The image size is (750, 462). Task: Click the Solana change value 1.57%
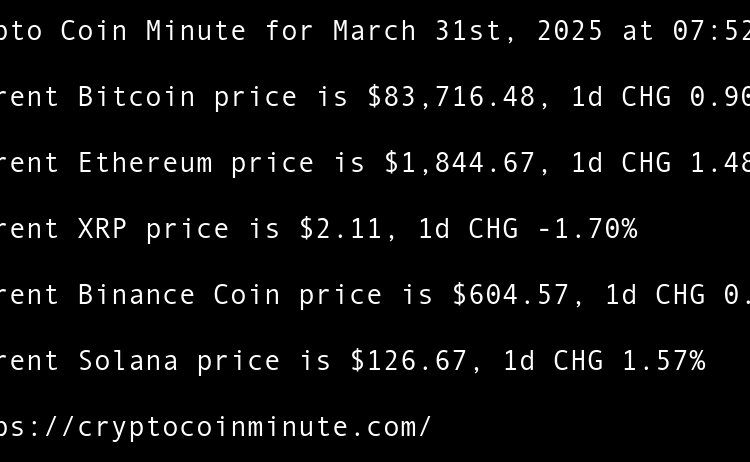(664, 361)
